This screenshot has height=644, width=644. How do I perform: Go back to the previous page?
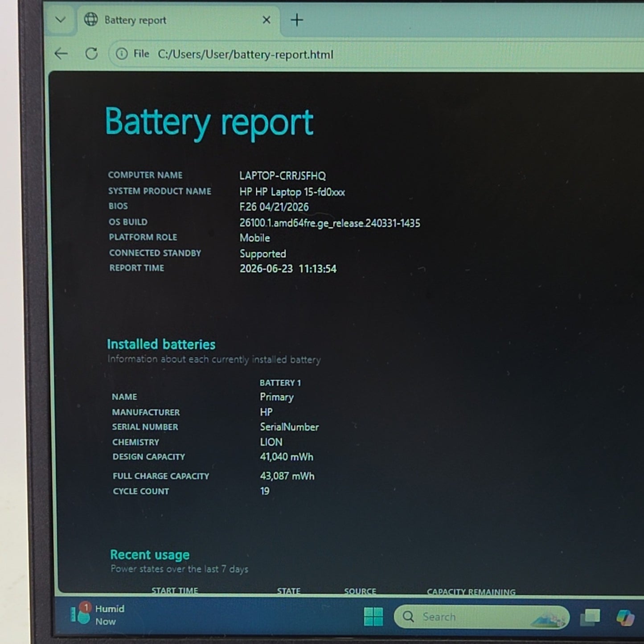point(61,54)
